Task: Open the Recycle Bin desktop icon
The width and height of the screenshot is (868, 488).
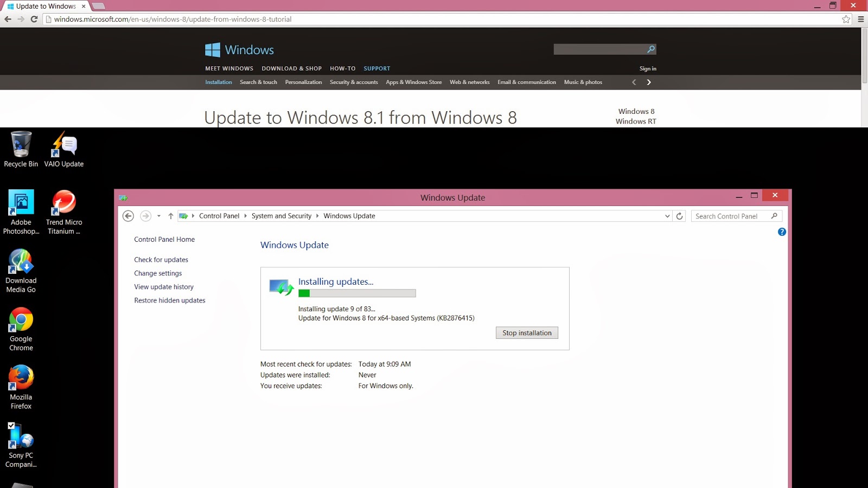Action: 21,149
